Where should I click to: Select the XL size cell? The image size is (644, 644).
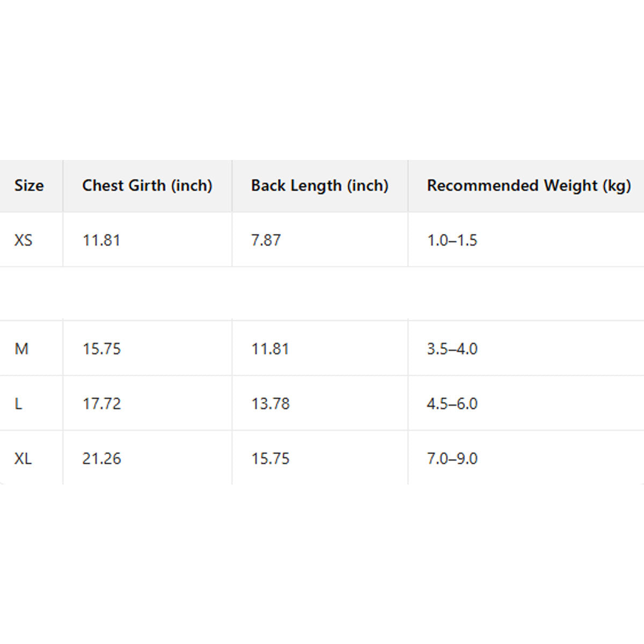[x=23, y=458]
